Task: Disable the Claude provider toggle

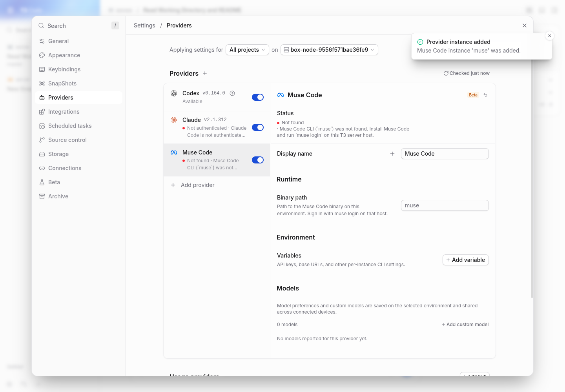Action: (x=258, y=127)
